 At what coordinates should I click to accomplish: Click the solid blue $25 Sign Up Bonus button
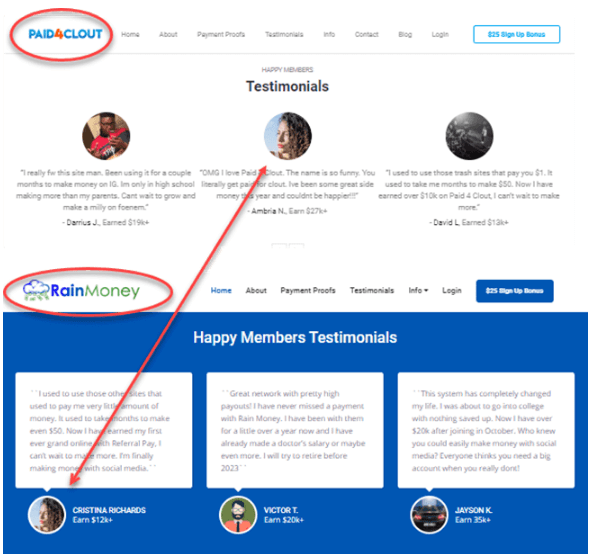coord(515,291)
